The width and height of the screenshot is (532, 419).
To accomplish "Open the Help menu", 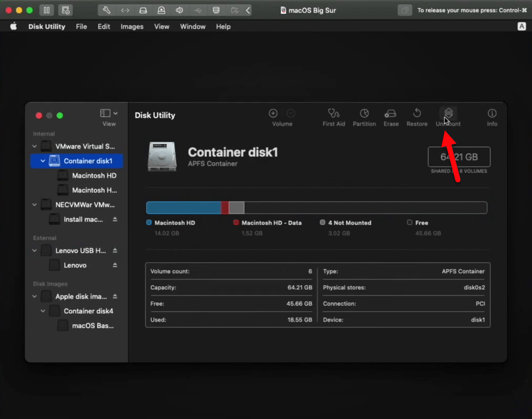I will (223, 27).
